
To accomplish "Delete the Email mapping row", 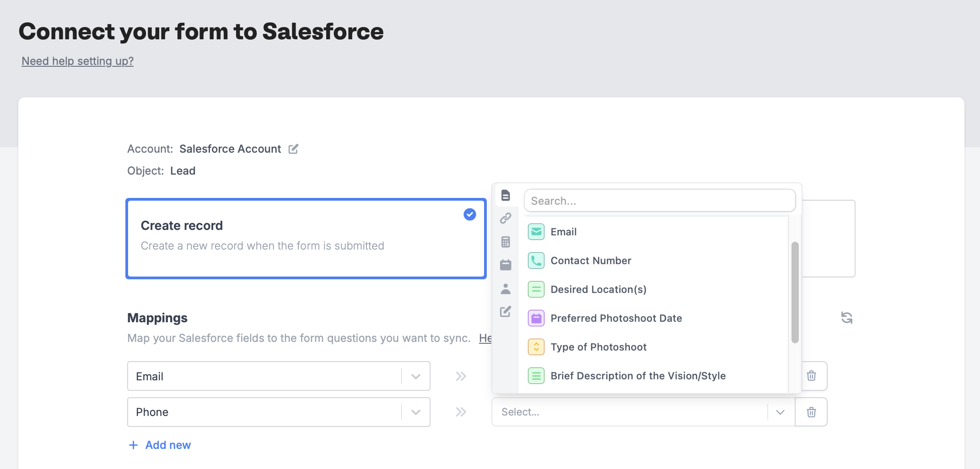I will (811, 376).
